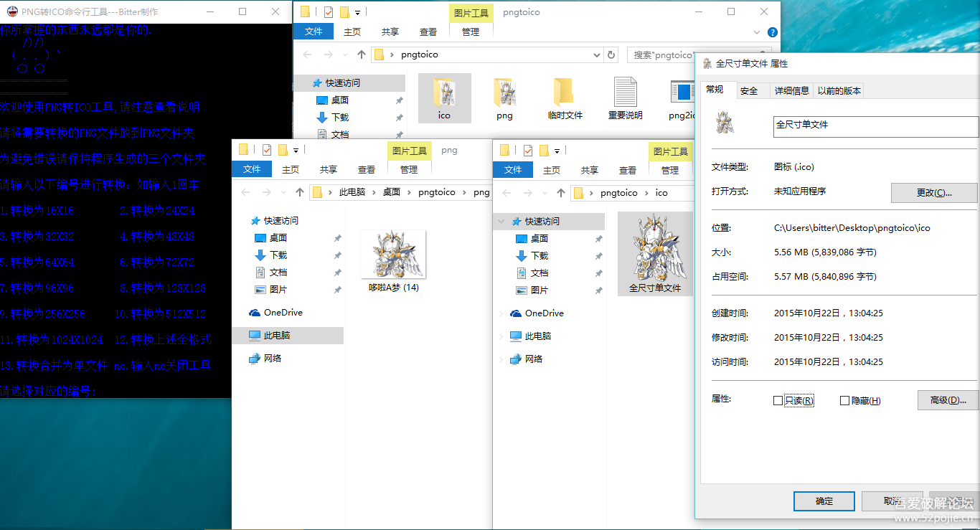Click the back arrow in ico window
The height and width of the screenshot is (530, 980).
(507, 193)
